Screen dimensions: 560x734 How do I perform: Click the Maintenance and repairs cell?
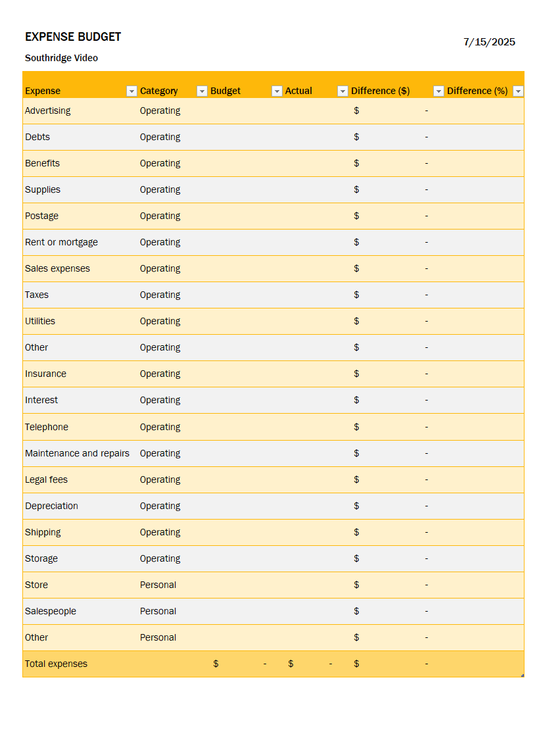pos(77,453)
